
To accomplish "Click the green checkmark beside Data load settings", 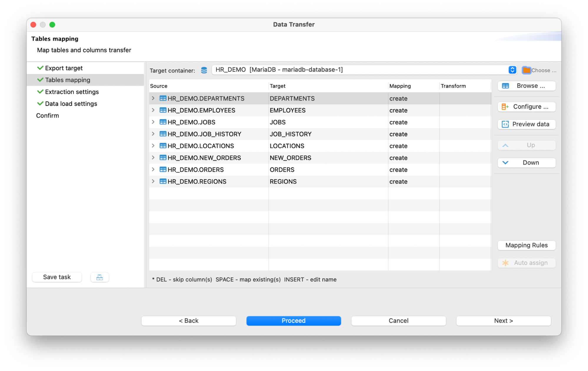I will (x=40, y=103).
